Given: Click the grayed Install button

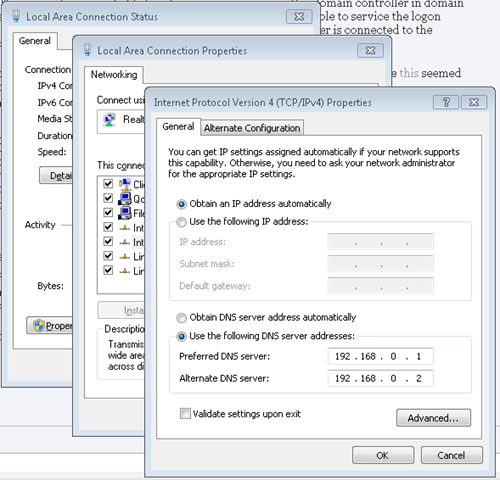Looking at the screenshot, I should (x=122, y=310).
